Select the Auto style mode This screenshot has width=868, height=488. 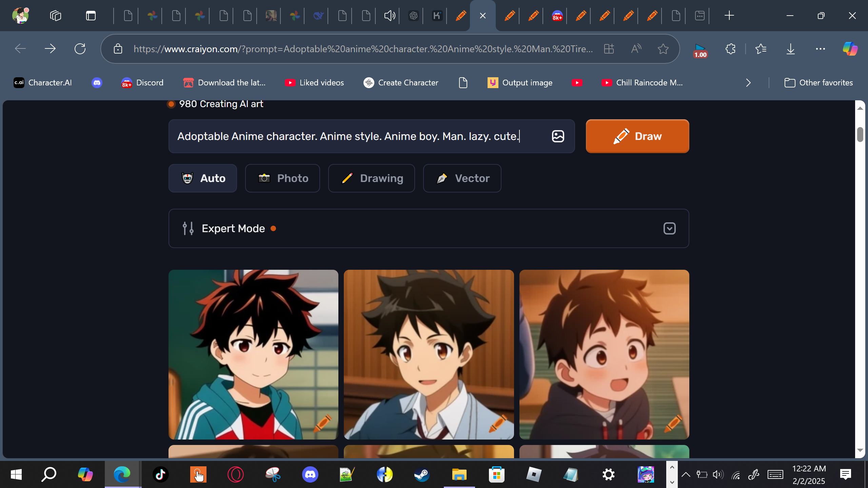203,178
